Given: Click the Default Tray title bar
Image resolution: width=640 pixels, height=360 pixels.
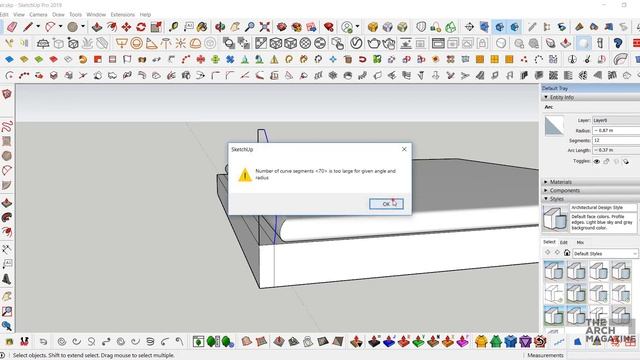Looking at the screenshot, I should (x=591, y=88).
